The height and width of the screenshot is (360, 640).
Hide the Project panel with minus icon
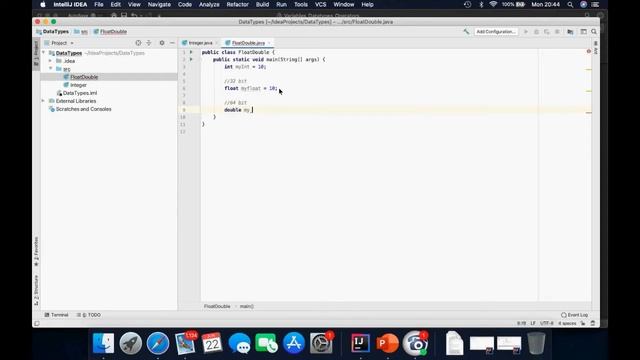pos(172,43)
